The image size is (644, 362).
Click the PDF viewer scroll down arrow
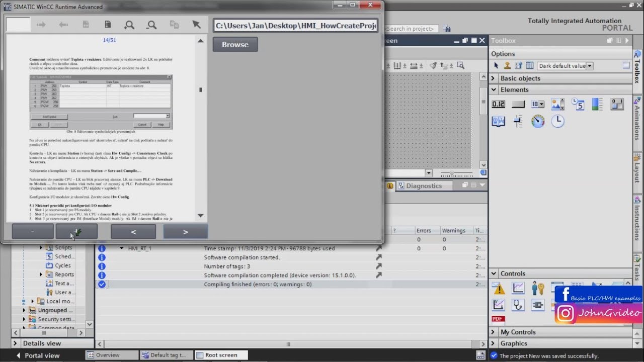[201, 216]
